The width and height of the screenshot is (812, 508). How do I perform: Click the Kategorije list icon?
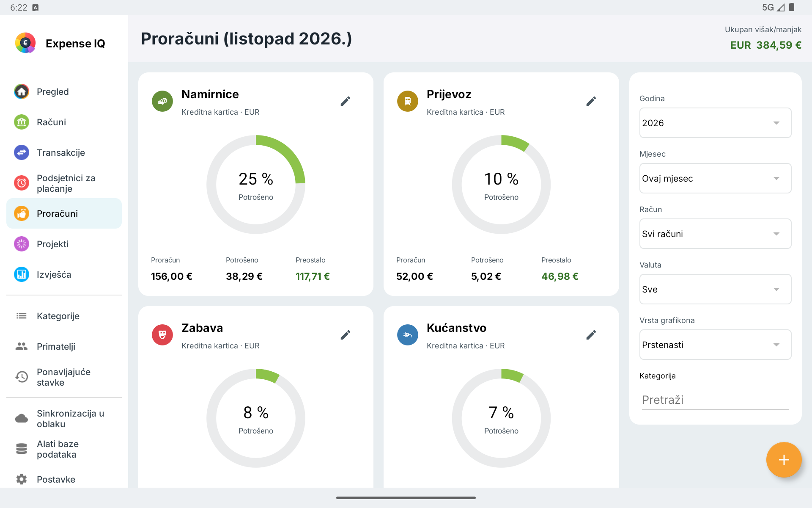pyautogui.click(x=22, y=316)
